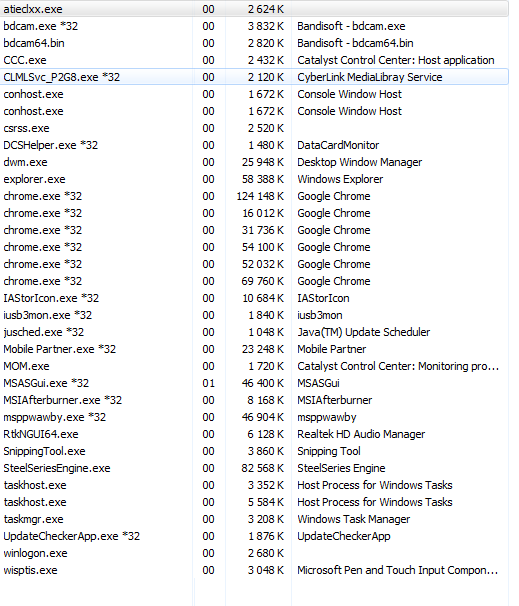519x606 pixels.
Task: Select the MSIAfterburner.exe *32 row
Action: 254,400
